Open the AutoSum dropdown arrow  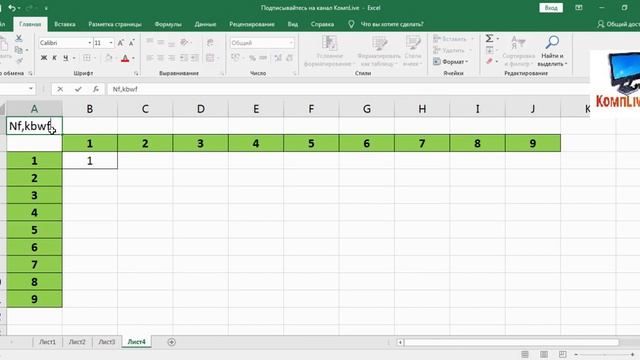[498, 38]
